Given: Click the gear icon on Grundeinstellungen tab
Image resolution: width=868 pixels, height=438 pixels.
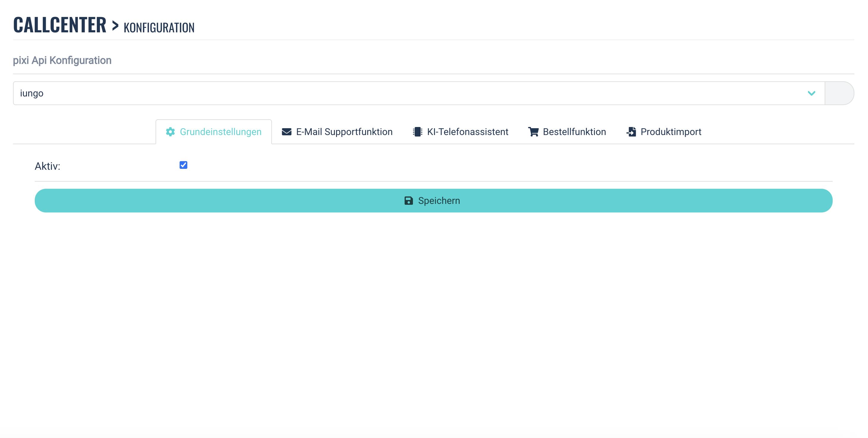Looking at the screenshot, I should (x=170, y=132).
